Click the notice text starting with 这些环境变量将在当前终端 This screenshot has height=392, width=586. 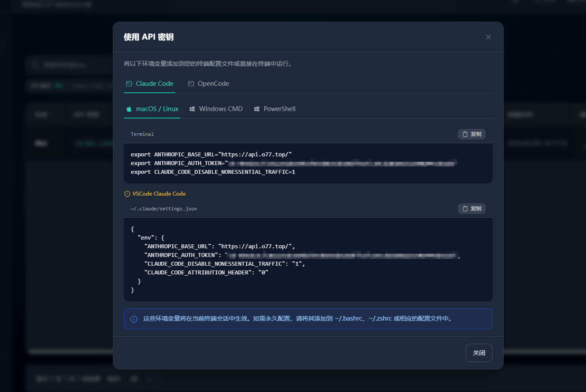click(x=299, y=319)
